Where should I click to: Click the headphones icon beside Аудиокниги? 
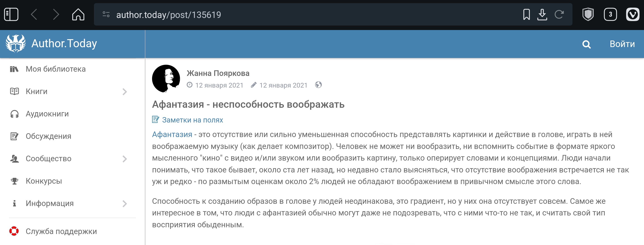coord(14,114)
